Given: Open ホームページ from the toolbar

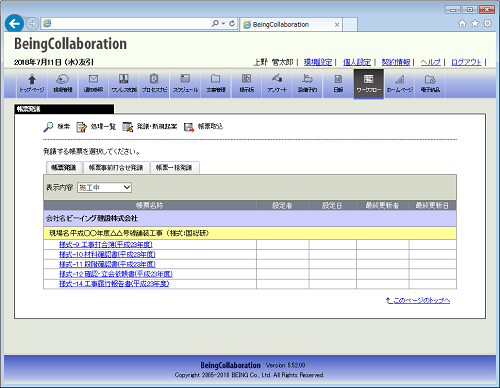Looking at the screenshot, I should tap(399, 83).
